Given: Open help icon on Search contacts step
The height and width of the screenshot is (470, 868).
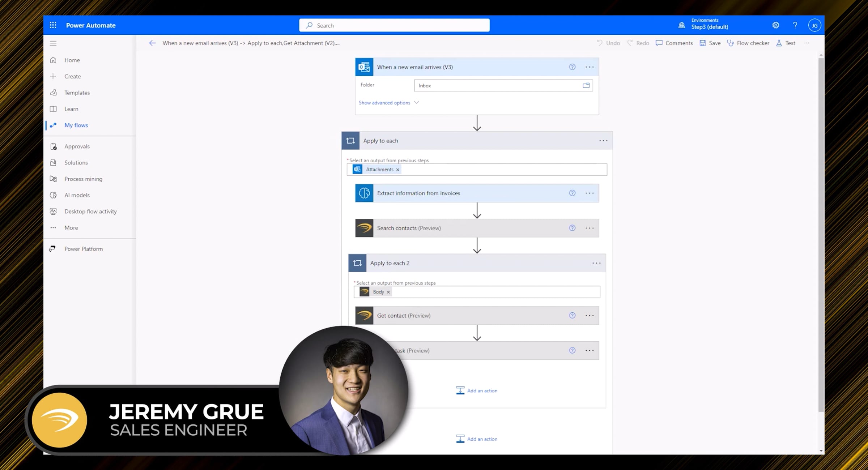Looking at the screenshot, I should [x=572, y=228].
